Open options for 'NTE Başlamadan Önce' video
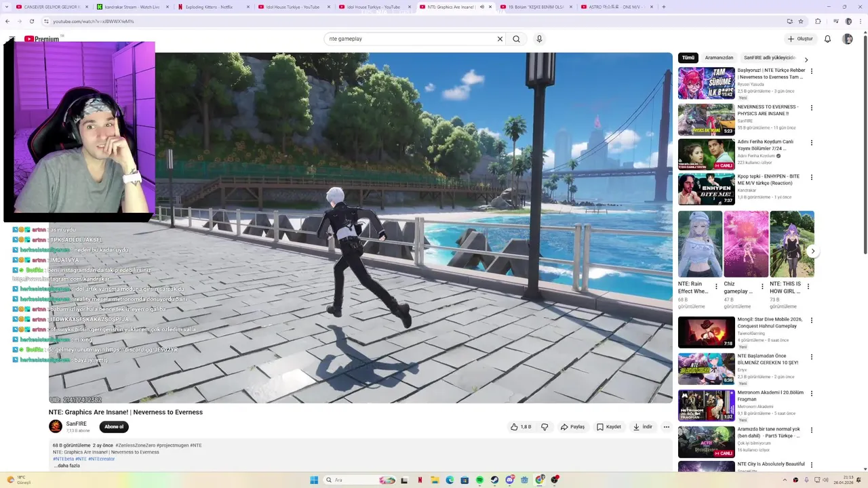Screen dimensions: 868x488 pos(812,357)
